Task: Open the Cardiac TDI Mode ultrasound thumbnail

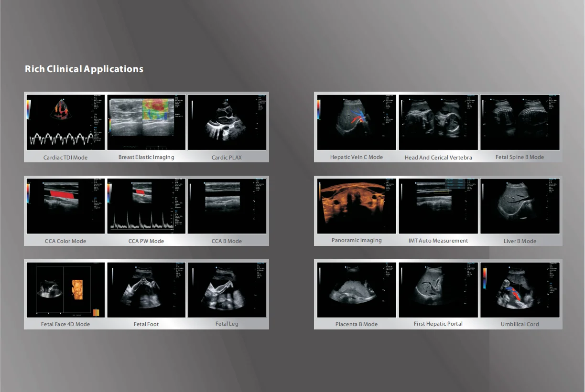Action: [x=65, y=122]
